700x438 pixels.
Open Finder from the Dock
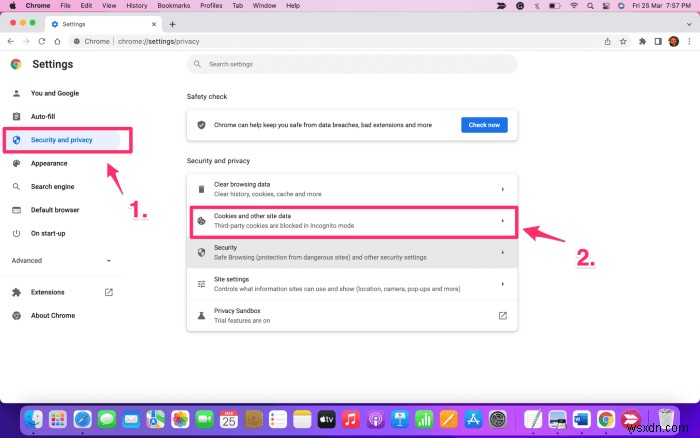(x=33, y=419)
